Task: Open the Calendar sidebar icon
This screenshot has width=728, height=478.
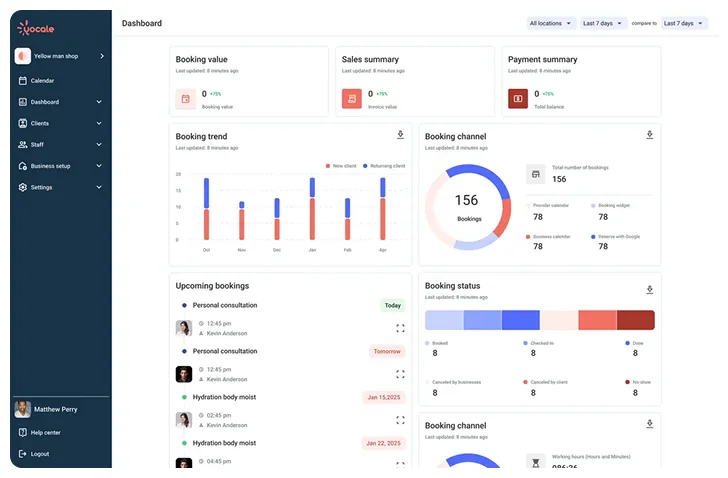Action: 22,81
